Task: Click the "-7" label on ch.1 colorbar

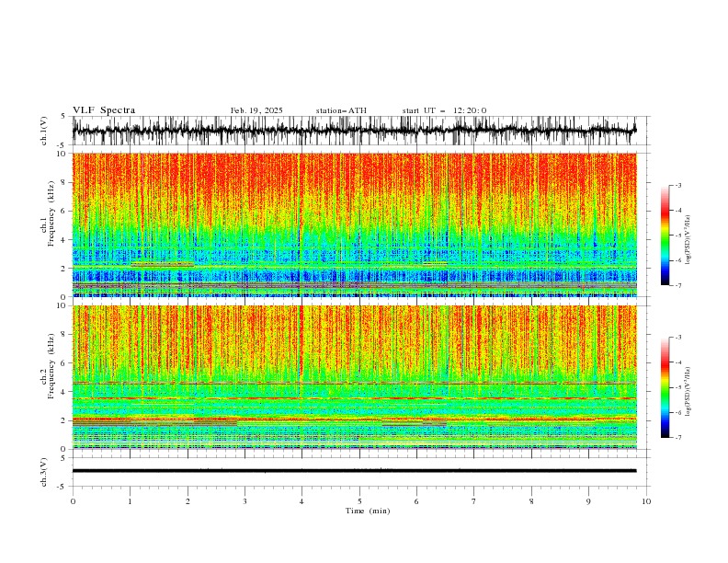Action: click(x=677, y=285)
